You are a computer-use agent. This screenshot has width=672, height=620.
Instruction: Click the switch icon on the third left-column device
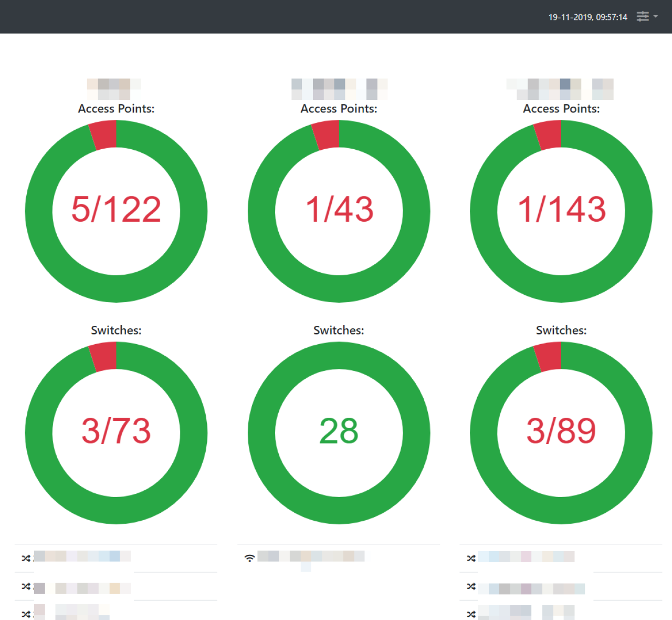point(26,613)
